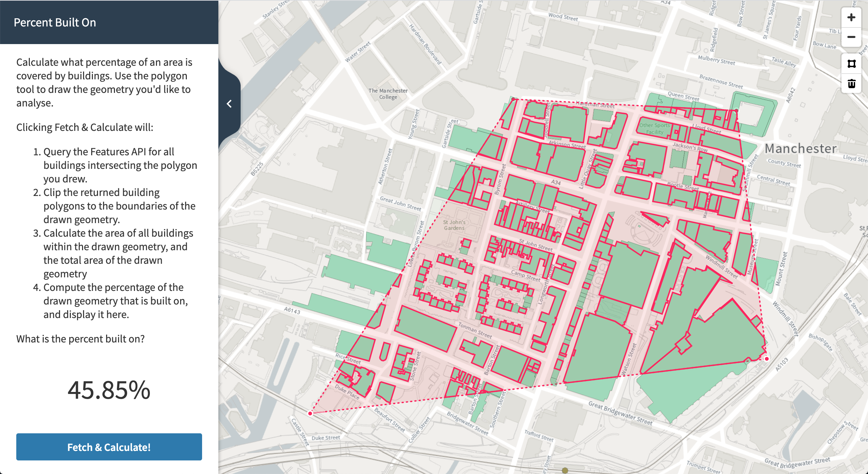Zoom out of the map
The image size is (868, 474).
[851, 37]
